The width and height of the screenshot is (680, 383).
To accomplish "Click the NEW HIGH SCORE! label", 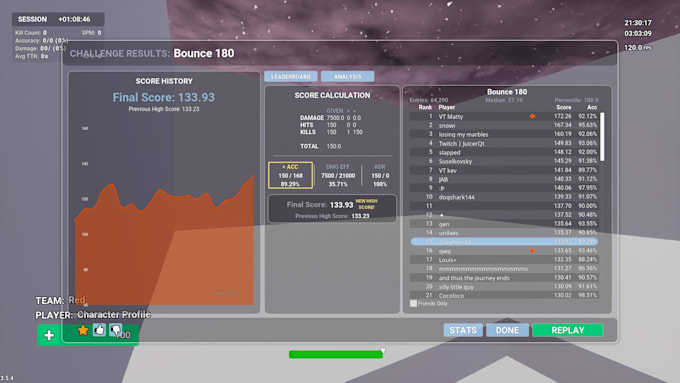I will click(x=366, y=204).
